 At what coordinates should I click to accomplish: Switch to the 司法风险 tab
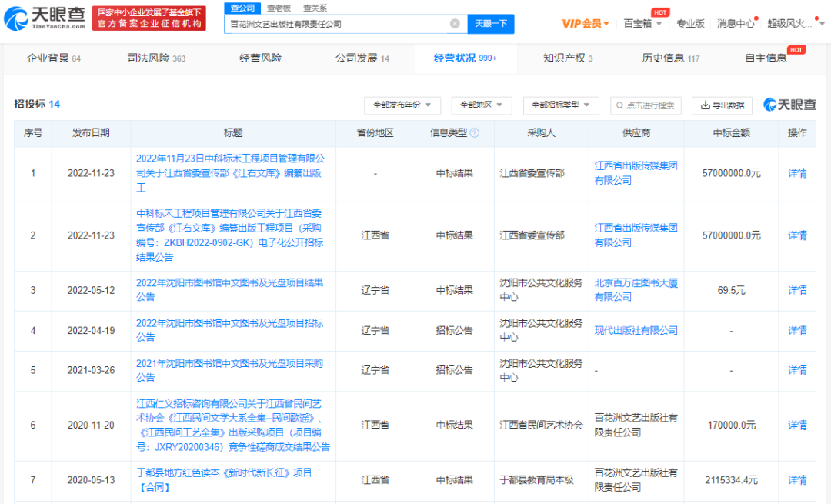tap(156, 58)
